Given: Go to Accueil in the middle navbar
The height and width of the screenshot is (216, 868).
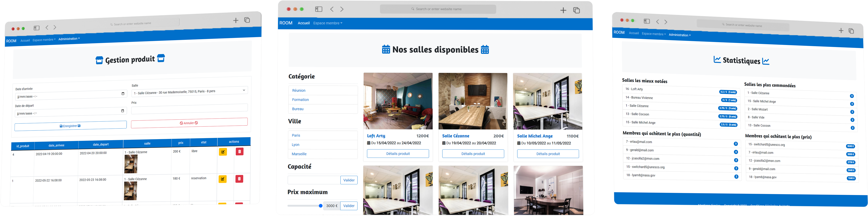Looking at the screenshot, I should click(303, 23).
